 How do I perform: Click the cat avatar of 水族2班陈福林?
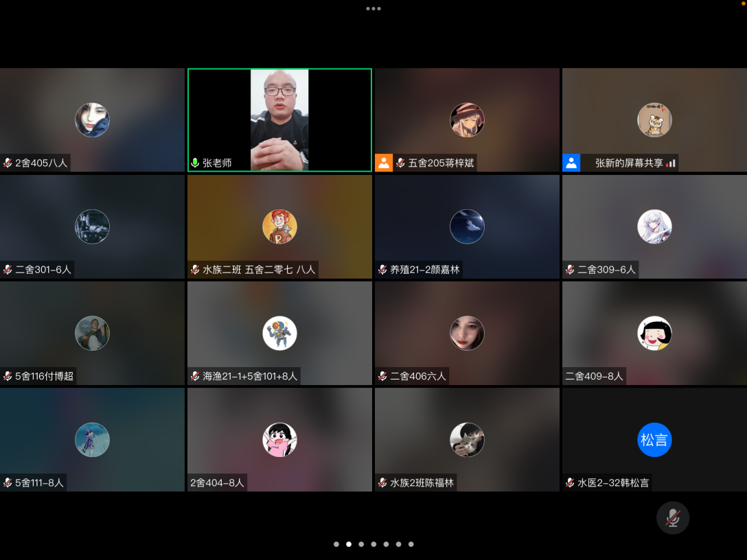click(x=467, y=440)
